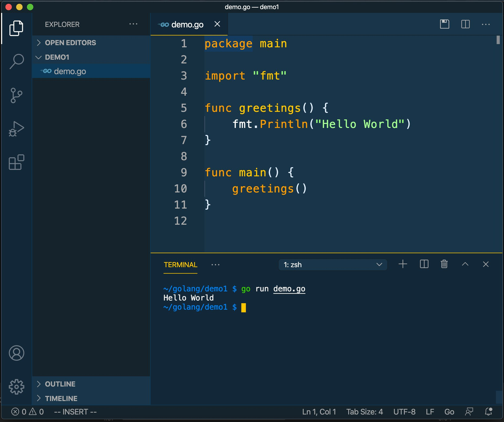This screenshot has width=504, height=422.
Task: Close the demo.go editor tab
Action: click(x=217, y=24)
